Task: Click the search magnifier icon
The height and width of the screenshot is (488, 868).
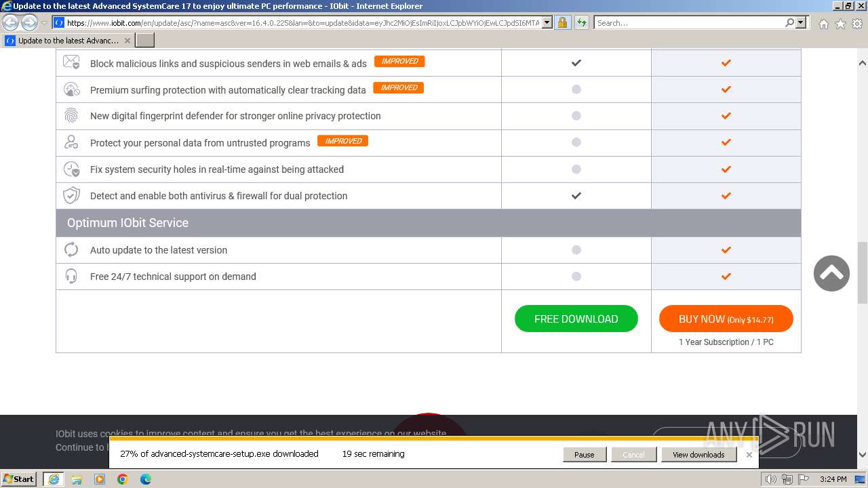Action: pos(789,22)
